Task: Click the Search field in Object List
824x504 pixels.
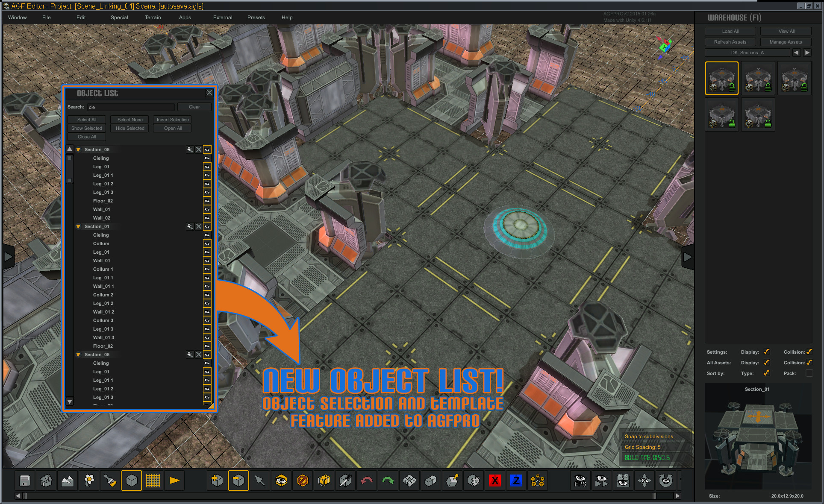Action: coord(130,107)
